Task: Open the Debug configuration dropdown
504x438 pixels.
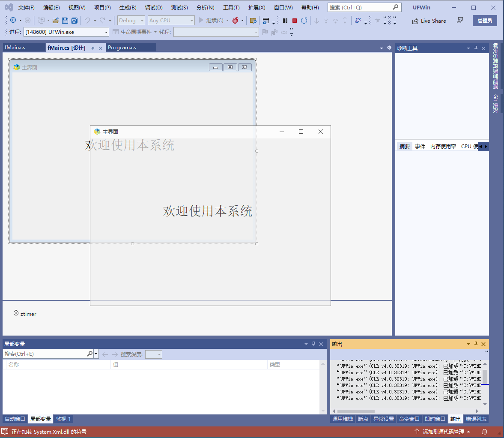Action: click(x=131, y=21)
